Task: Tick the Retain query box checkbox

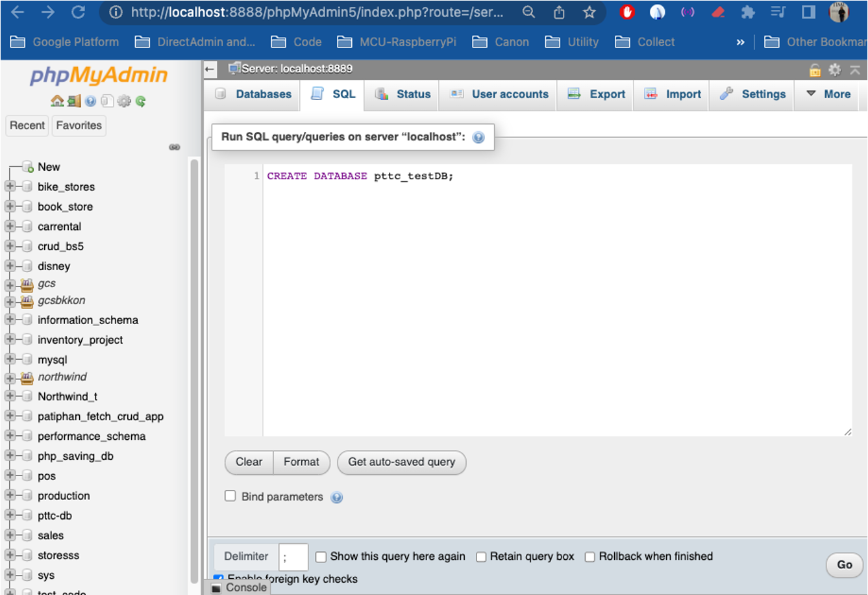Action: pyautogui.click(x=481, y=557)
